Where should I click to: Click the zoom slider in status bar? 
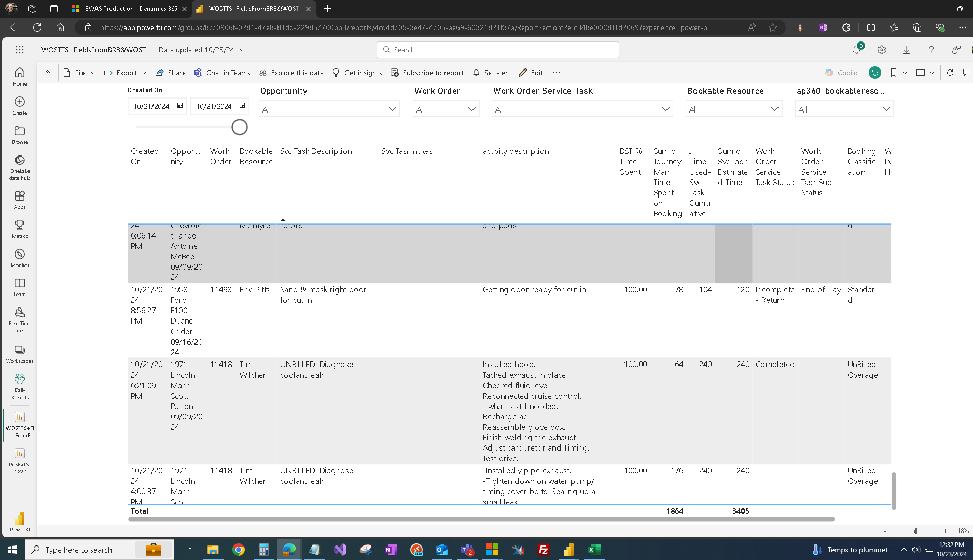tap(915, 531)
